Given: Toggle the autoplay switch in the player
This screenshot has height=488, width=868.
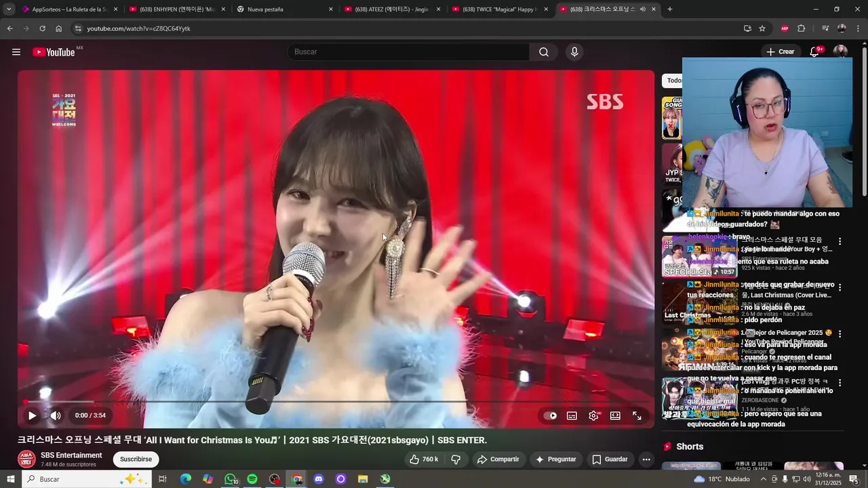Looking at the screenshot, I should [x=550, y=415].
